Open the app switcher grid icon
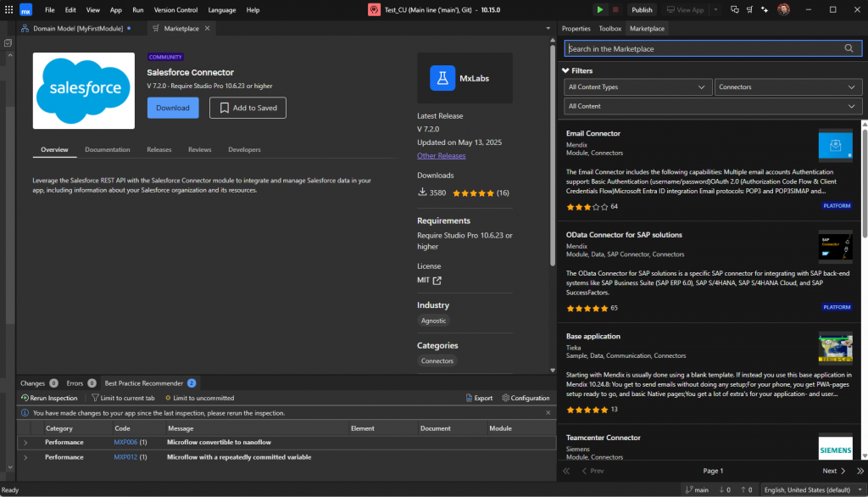Viewport: 868px width, 497px height. tap(8, 9)
